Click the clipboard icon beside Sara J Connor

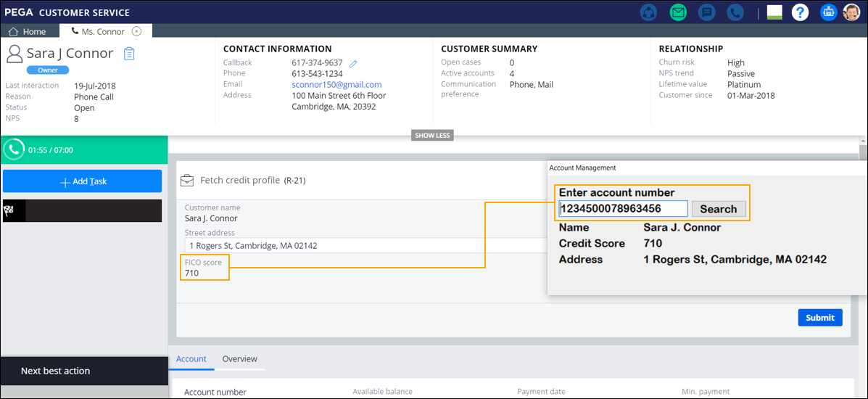[129, 54]
